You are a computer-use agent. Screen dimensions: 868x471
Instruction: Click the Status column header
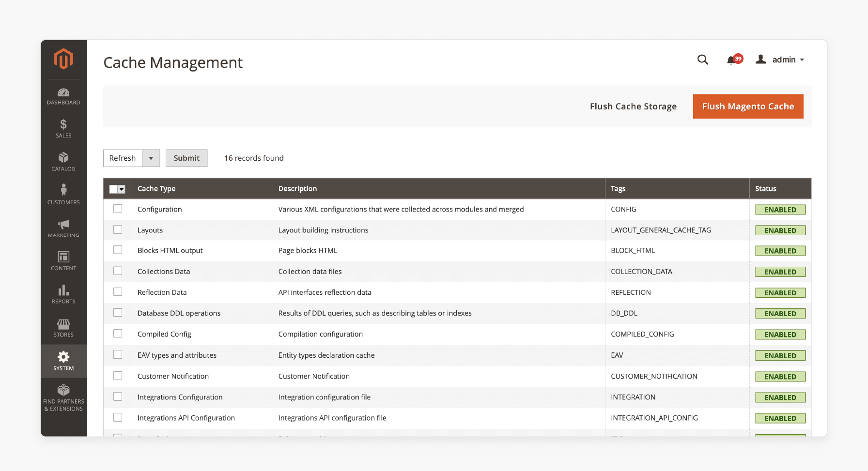[780, 189]
